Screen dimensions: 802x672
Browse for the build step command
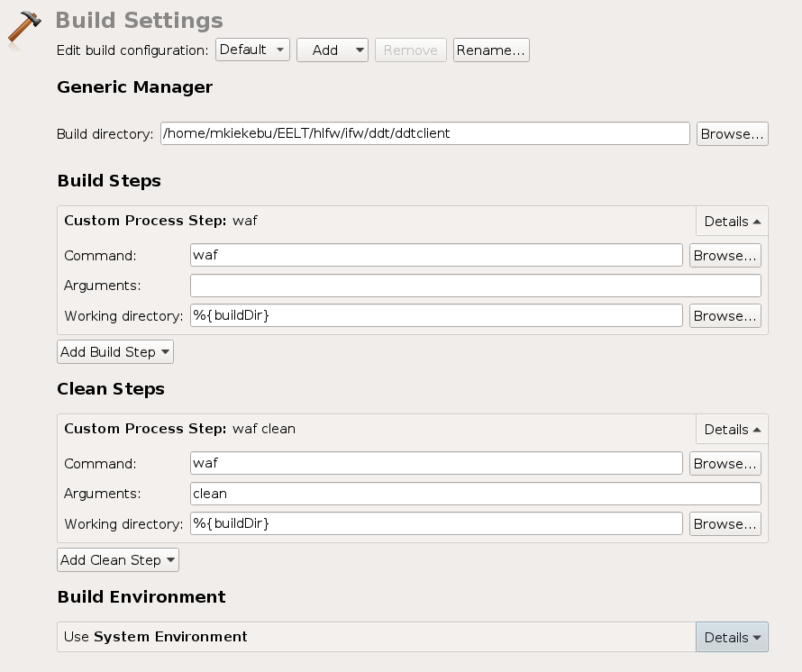tap(725, 255)
